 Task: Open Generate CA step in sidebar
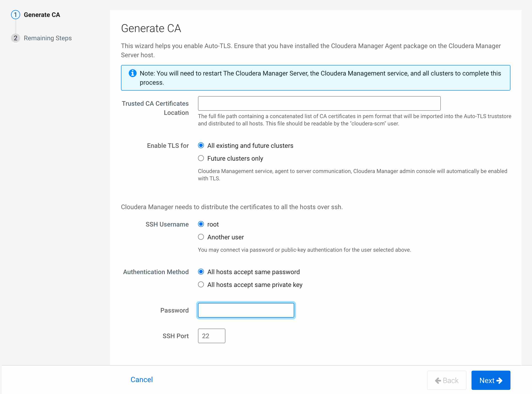point(42,15)
